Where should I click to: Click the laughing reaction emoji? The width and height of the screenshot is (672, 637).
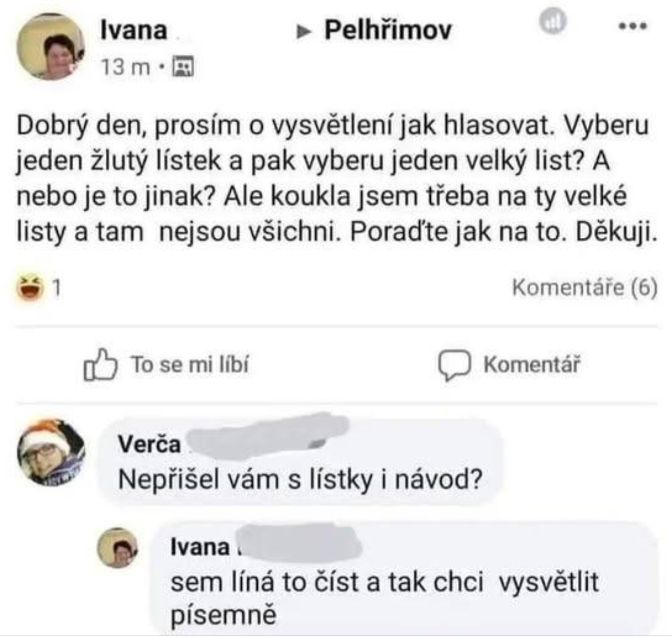30,288
